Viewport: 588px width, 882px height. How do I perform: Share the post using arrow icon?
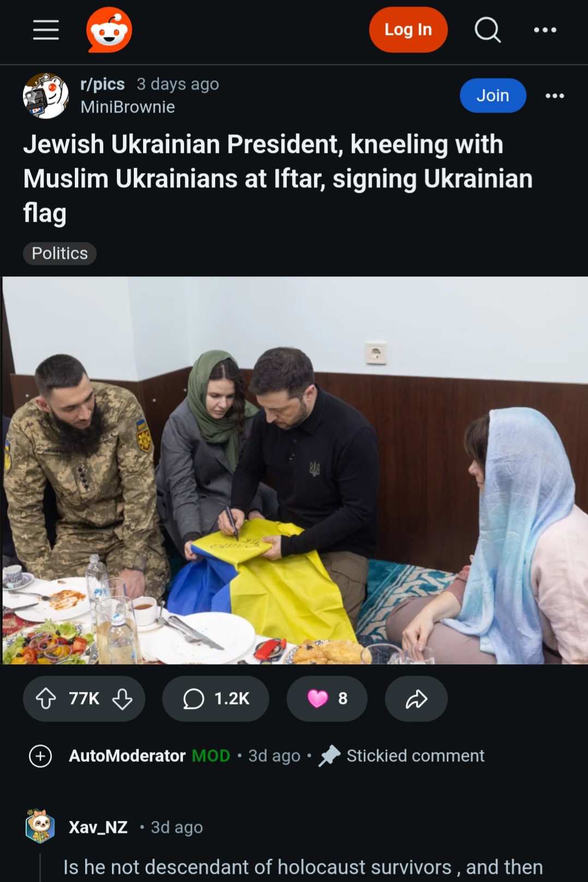[x=416, y=699]
